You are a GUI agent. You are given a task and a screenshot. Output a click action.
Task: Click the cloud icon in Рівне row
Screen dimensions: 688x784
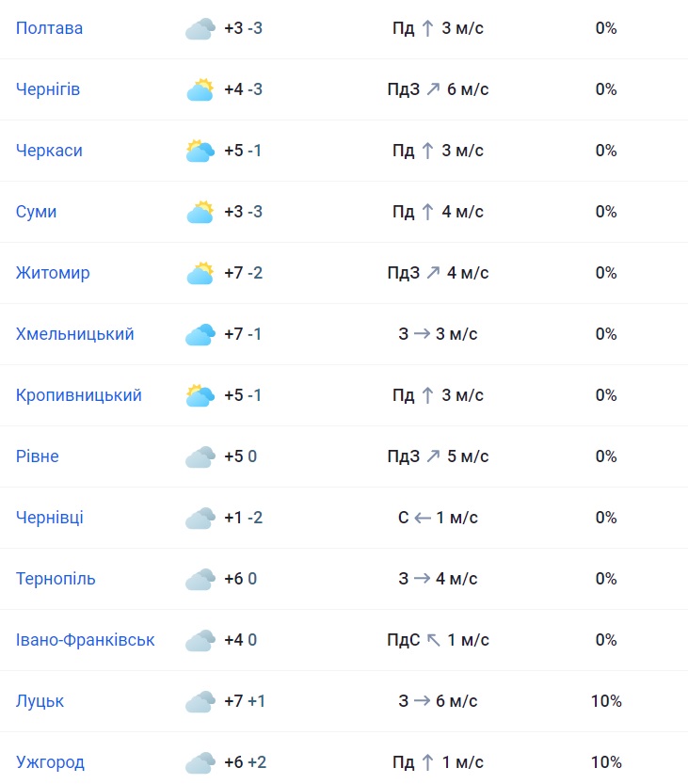click(x=200, y=456)
